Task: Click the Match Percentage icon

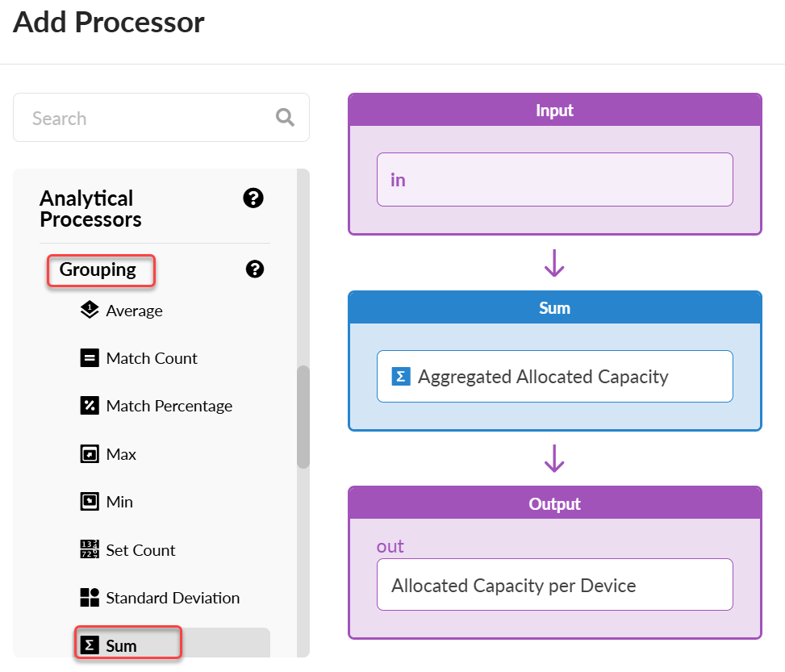Action: [90, 406]
